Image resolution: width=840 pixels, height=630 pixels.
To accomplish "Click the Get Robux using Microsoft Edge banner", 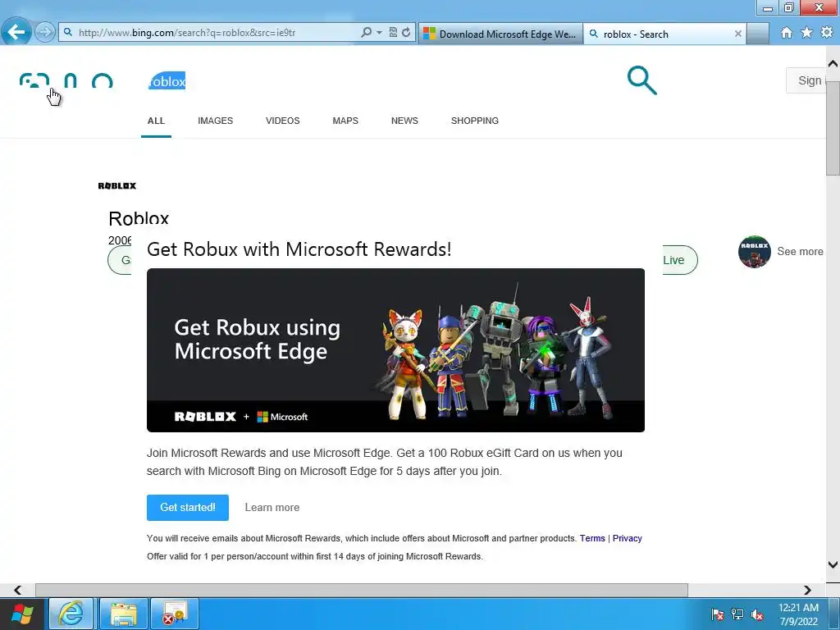I will click(396, 350).
